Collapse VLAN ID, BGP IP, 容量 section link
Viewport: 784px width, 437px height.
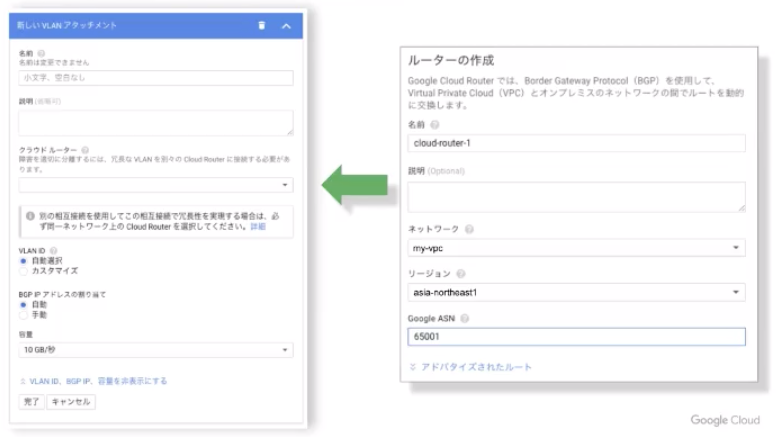94,381
